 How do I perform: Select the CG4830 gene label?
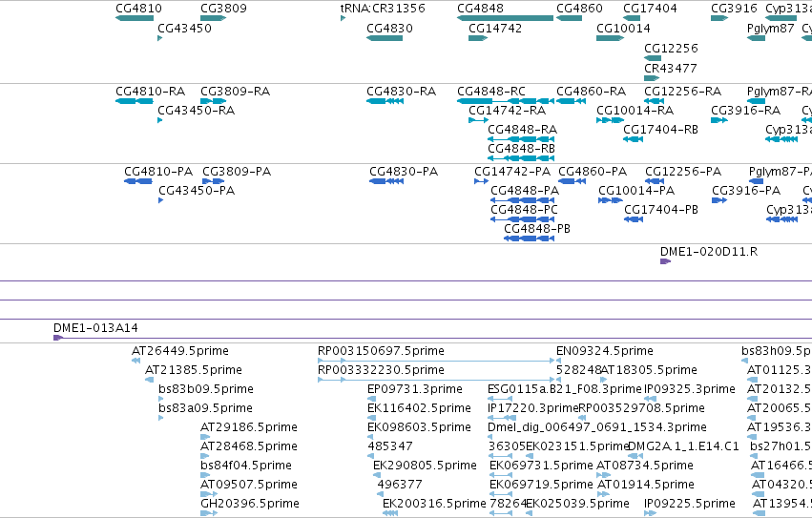(390, 29)
